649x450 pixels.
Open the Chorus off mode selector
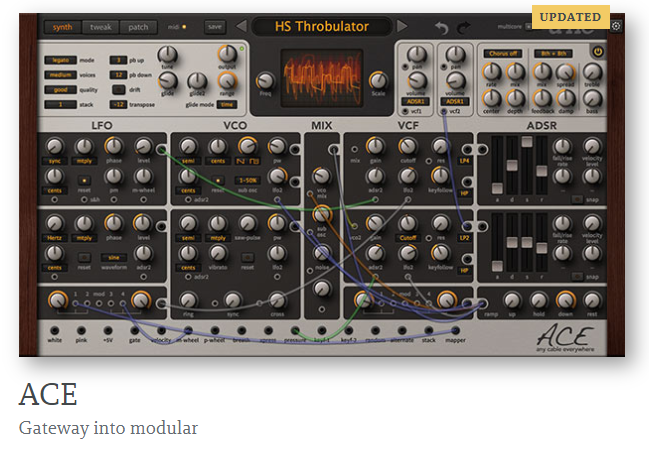(x=503, y=54)
